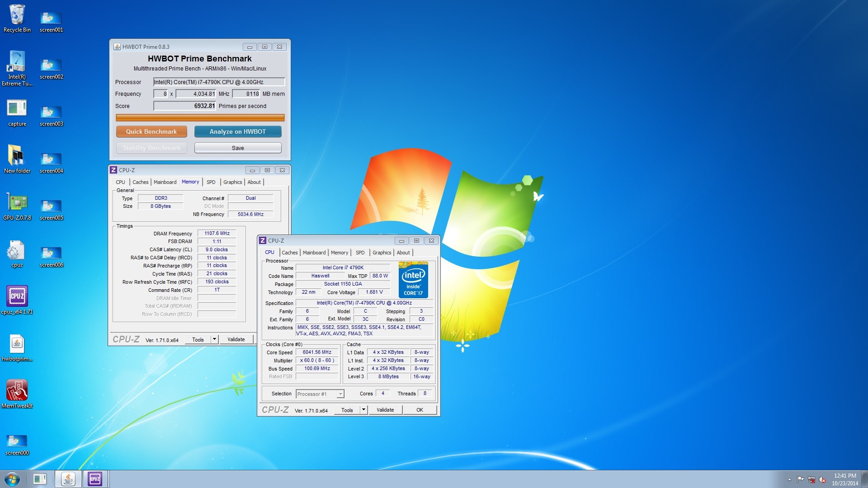Click Tools button in Memory CPU-Z window
The height and width of the screenshot is (488, 868).
[198, 339]
